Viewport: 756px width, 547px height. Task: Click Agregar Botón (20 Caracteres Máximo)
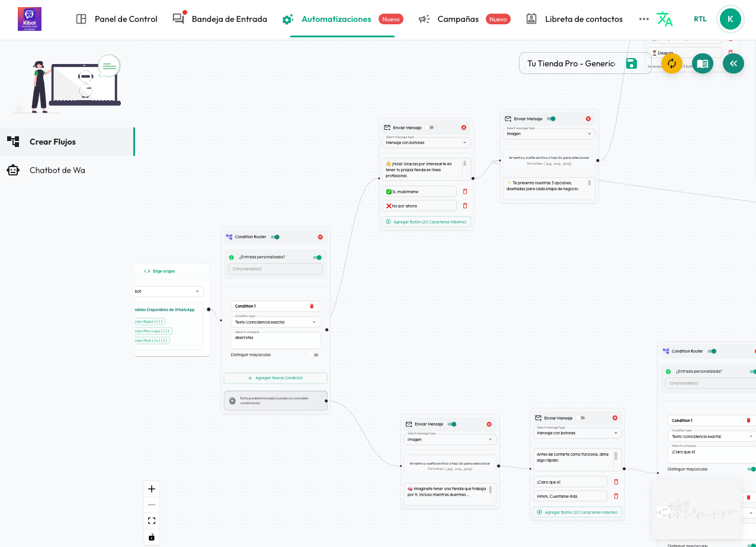(x=426, y=221)
